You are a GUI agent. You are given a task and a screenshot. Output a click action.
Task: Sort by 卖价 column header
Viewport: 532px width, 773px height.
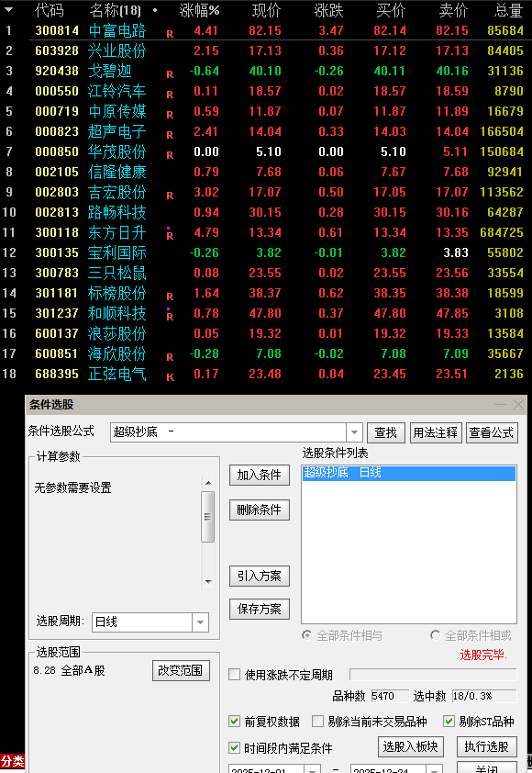pyautogui.click(x=454, y=10)
